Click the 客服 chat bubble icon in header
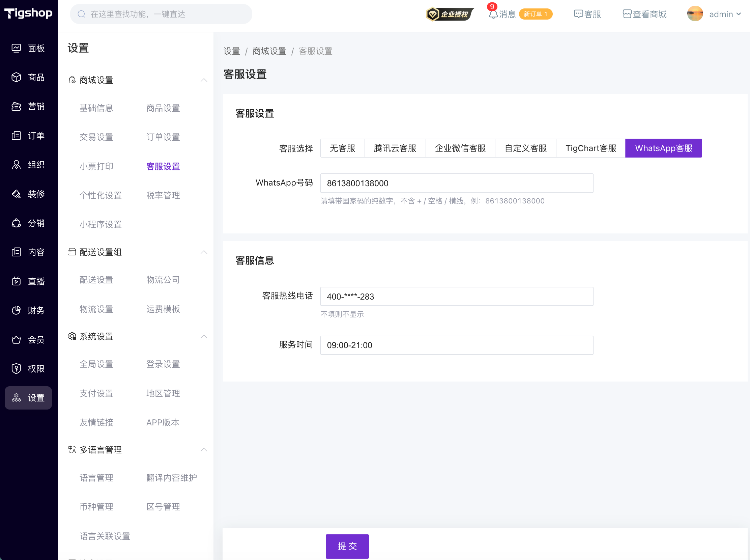750x560 pixels. coord(578,14)
